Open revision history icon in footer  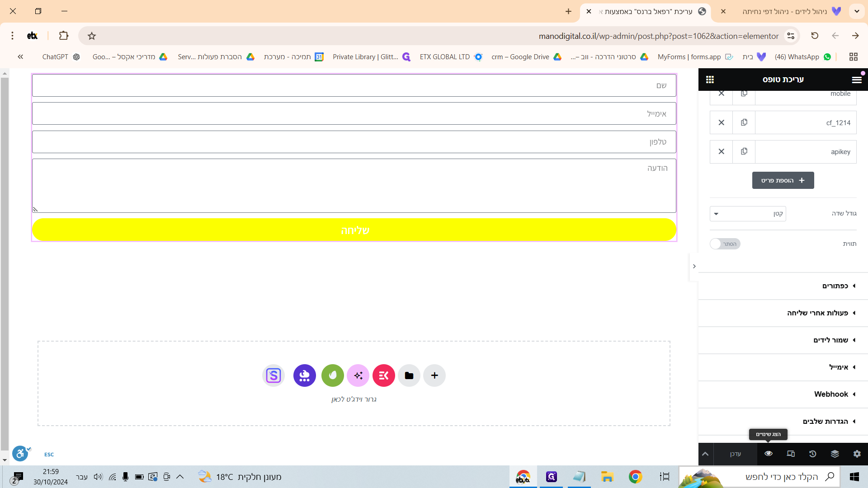pos(812,454)
